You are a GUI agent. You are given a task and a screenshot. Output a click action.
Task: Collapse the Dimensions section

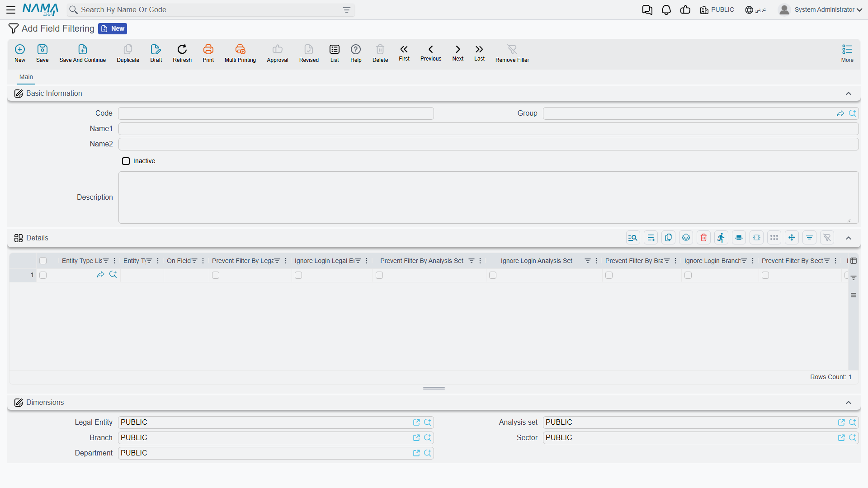click(x=849, y=403)
